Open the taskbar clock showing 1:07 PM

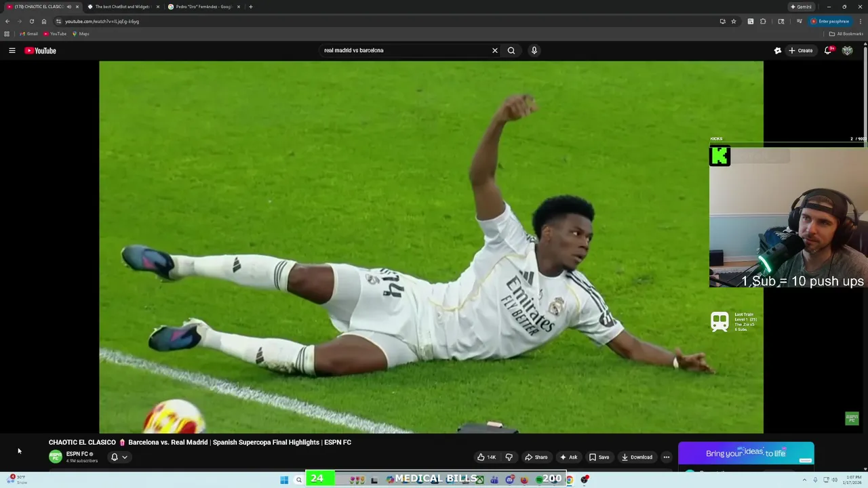pos(851,480)
